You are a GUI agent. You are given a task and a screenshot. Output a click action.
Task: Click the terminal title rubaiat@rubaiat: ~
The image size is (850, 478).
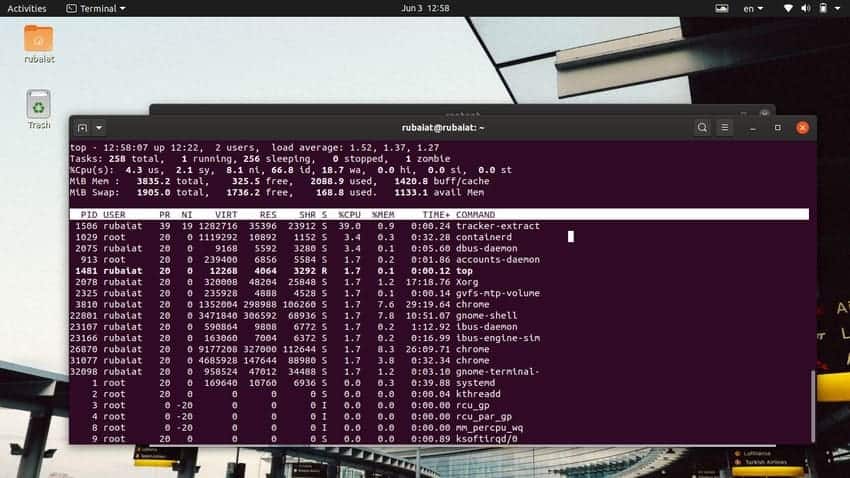442,128
